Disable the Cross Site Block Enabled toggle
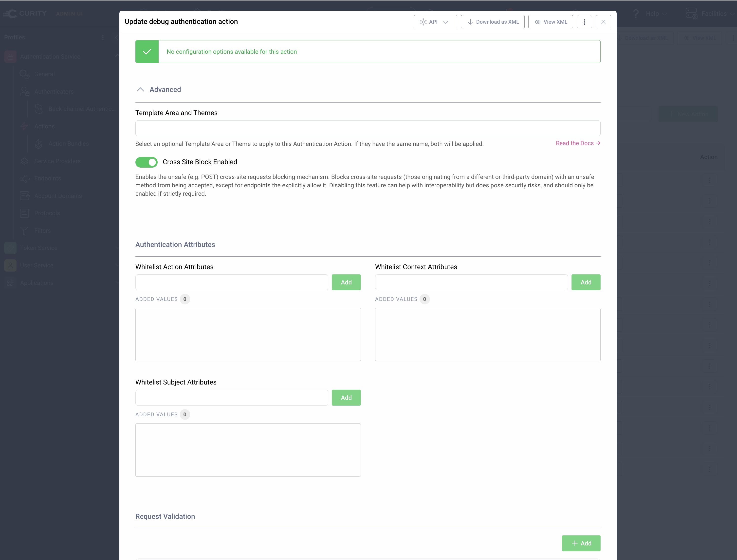This screenshot has height=560, width=737. [x=147, y=162]
